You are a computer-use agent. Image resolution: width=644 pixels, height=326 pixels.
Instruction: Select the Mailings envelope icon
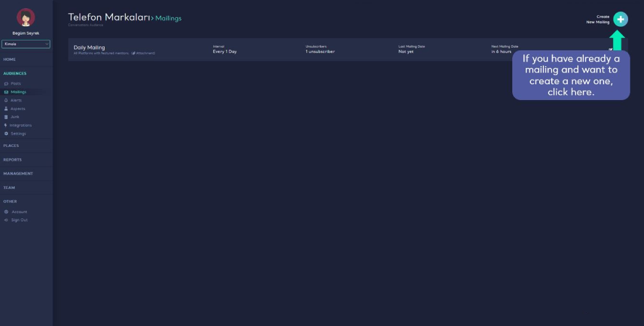[x=6, y=92]
